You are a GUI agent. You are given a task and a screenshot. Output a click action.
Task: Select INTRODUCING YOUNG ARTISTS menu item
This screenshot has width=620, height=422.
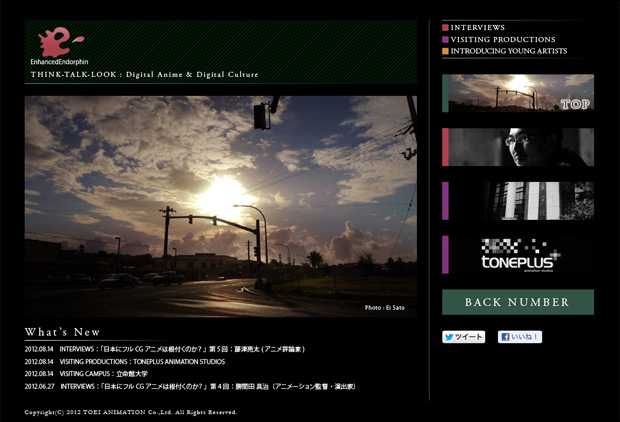pyautogui.click(x=508, y=51)
